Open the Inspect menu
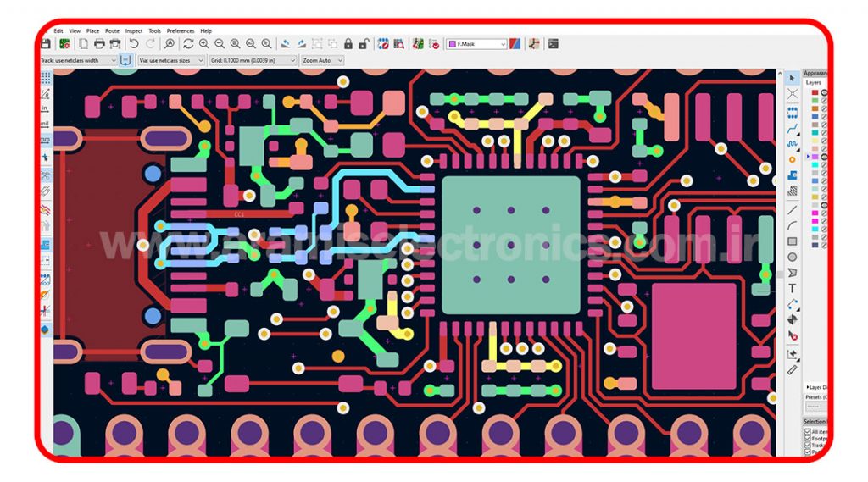Image resolution: width=868 pixels, height=482 pixels. click(133, 31)
